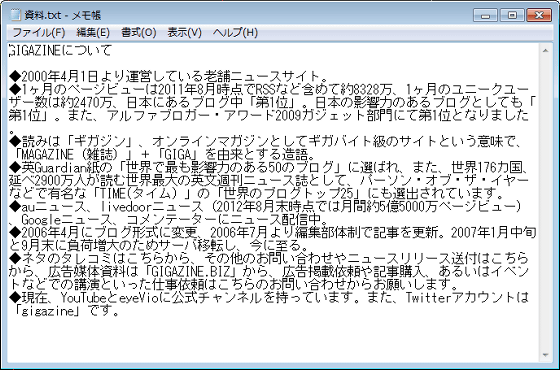This screenshot has height=370, width=560.
Task: Click the text Googleニュース
Action: [67, 219]
